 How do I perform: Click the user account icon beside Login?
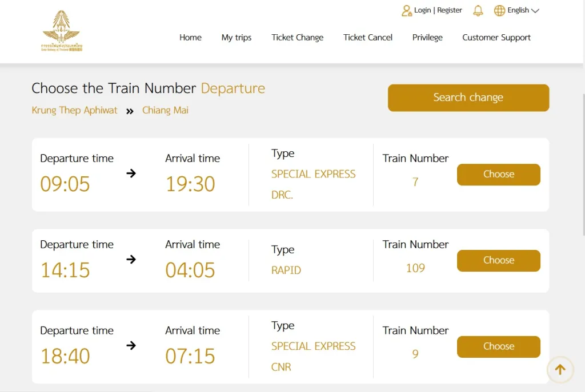point(406,10)
